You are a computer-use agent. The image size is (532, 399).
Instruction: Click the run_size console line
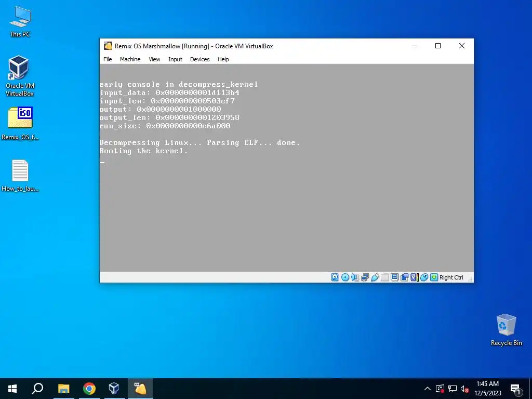click(165, 126)
